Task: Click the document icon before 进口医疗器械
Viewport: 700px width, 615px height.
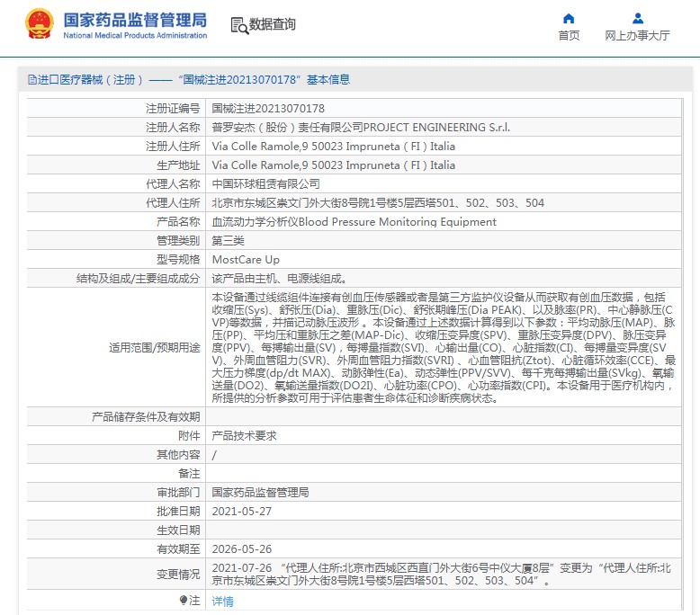Action: 32,80
